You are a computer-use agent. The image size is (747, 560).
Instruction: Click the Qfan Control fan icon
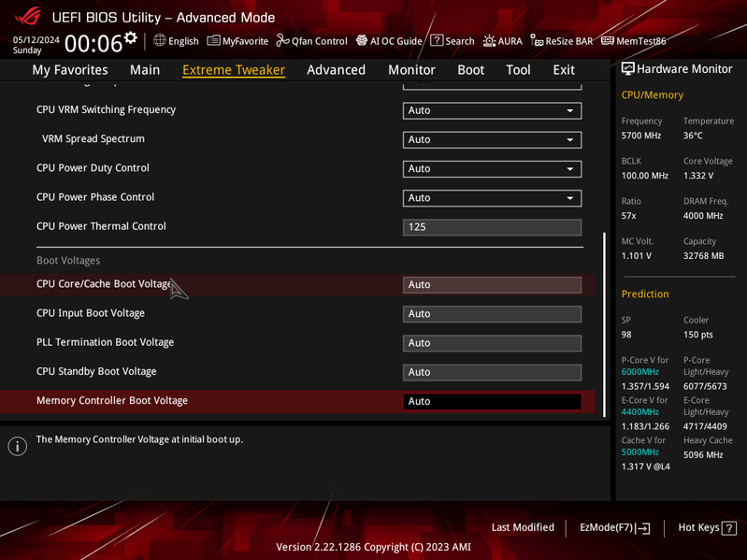click(282, 41)
